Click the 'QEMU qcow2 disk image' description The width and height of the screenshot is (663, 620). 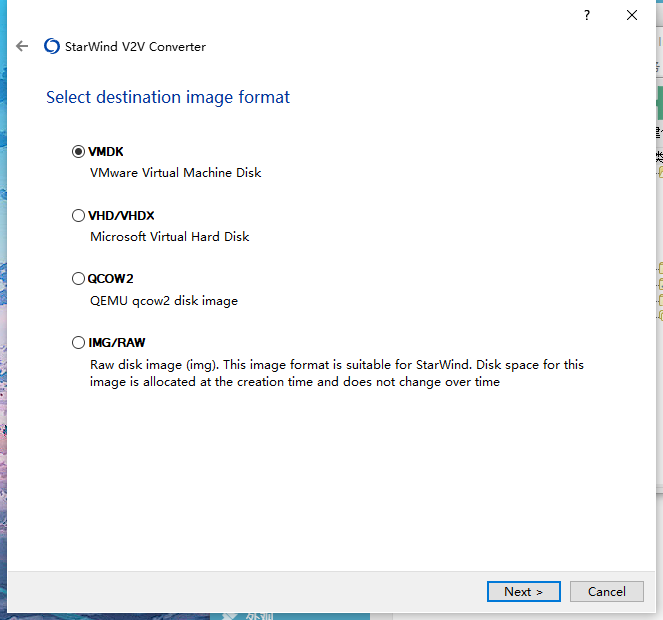click(x=164, y=301)
